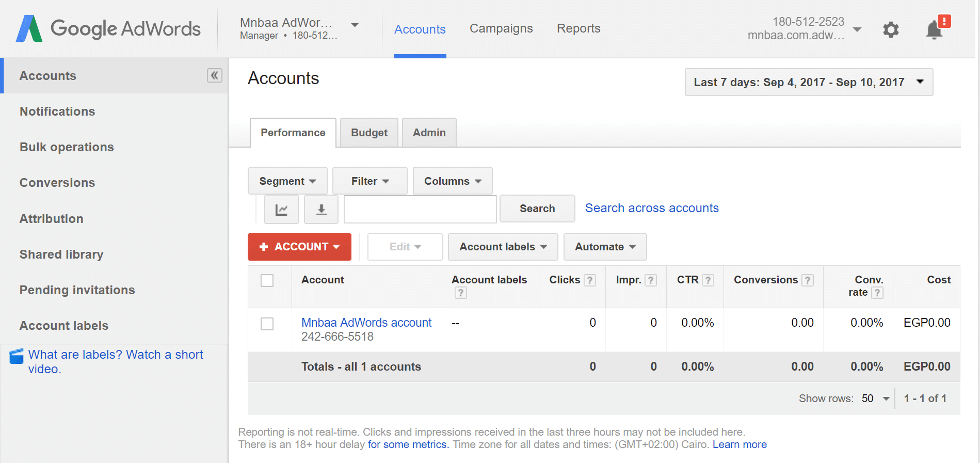980x463 pixels.
Task: Go to the Accounts top navigation tab
Action: pos(420,29)
